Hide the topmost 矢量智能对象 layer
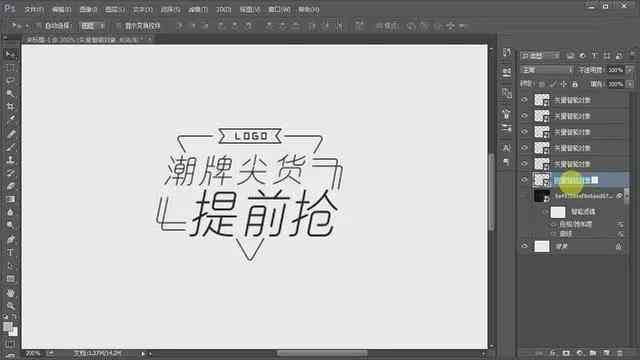This screenshot has width=640, height=360. (x=524, y=100)
